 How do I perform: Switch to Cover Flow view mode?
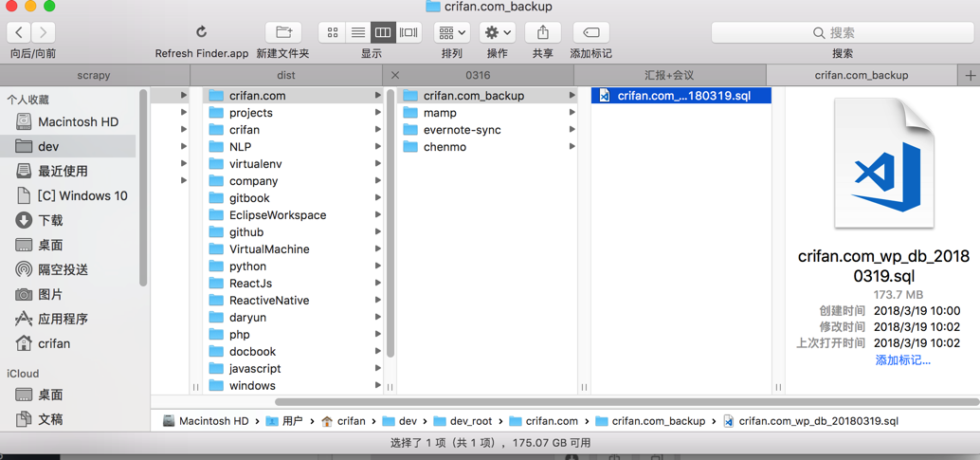point(408,32)
